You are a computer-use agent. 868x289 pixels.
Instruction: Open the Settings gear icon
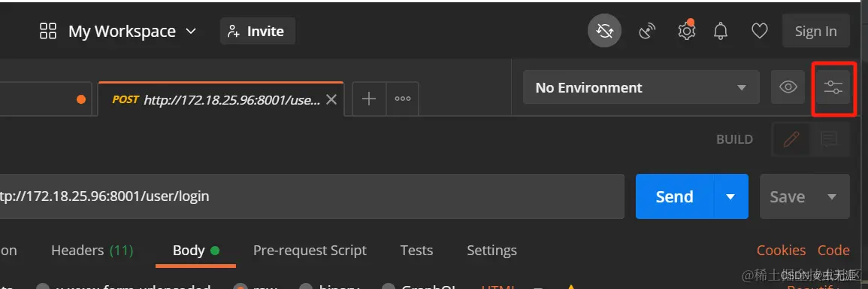(x=686, y=31)
